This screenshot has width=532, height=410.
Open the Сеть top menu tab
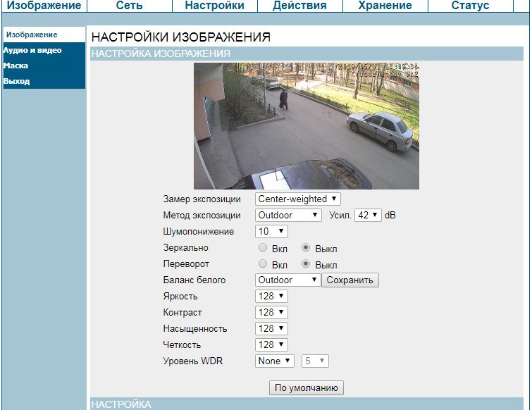coord(129,6)
